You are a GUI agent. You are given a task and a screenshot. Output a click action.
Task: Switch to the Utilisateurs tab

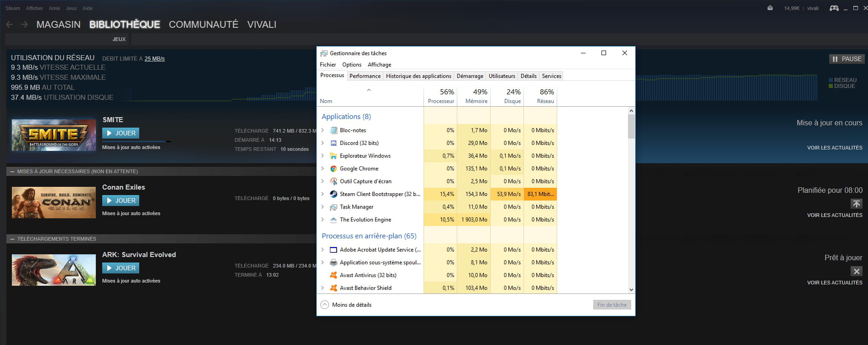point(502,76)
